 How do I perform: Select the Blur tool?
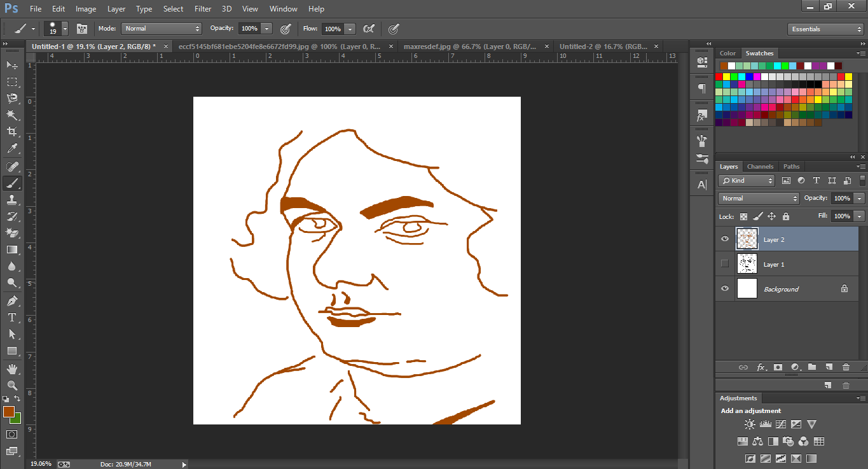pos(12,266)
